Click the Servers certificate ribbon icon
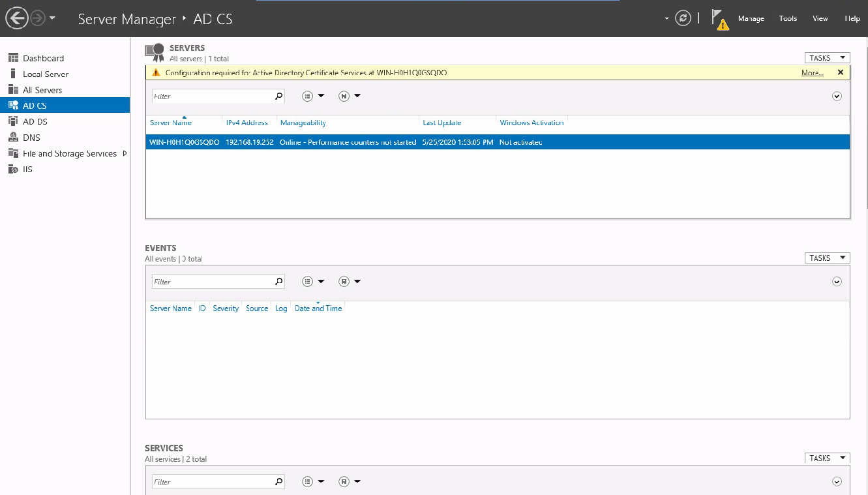 click(155, 53)
